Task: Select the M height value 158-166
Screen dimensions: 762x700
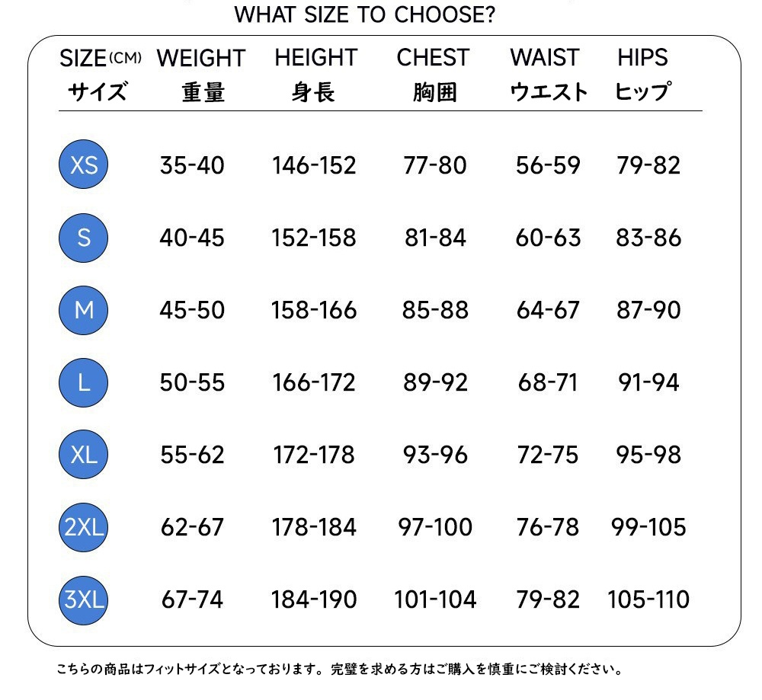Action: (314, 310)
